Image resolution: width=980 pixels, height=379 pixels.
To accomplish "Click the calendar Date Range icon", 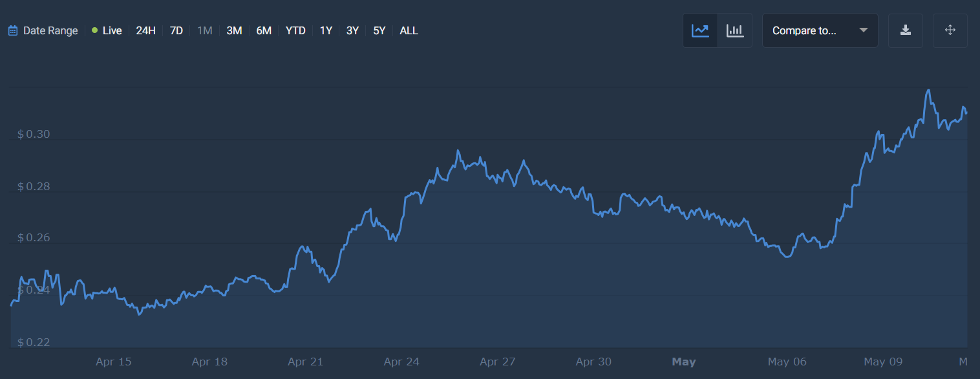I will tap(13, 30).
